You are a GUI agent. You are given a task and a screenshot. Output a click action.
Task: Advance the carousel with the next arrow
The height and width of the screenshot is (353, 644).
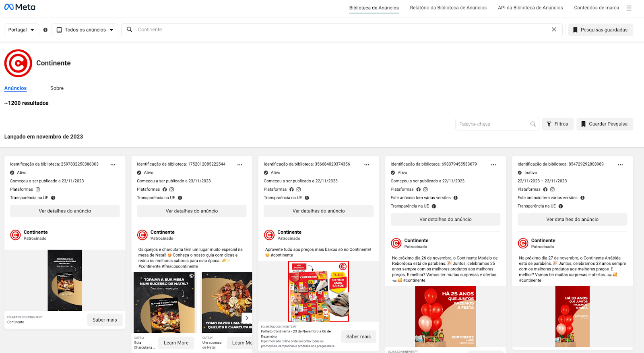click(x=247, y=318)
